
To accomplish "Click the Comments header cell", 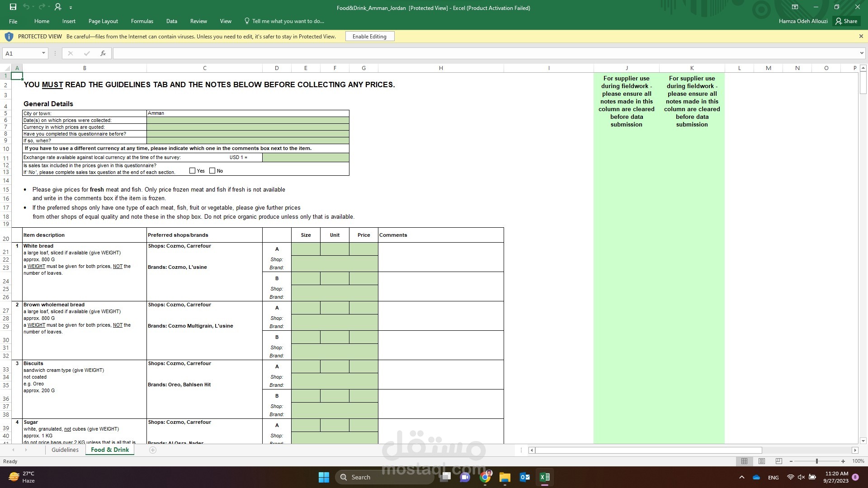I will coord(441,235).
